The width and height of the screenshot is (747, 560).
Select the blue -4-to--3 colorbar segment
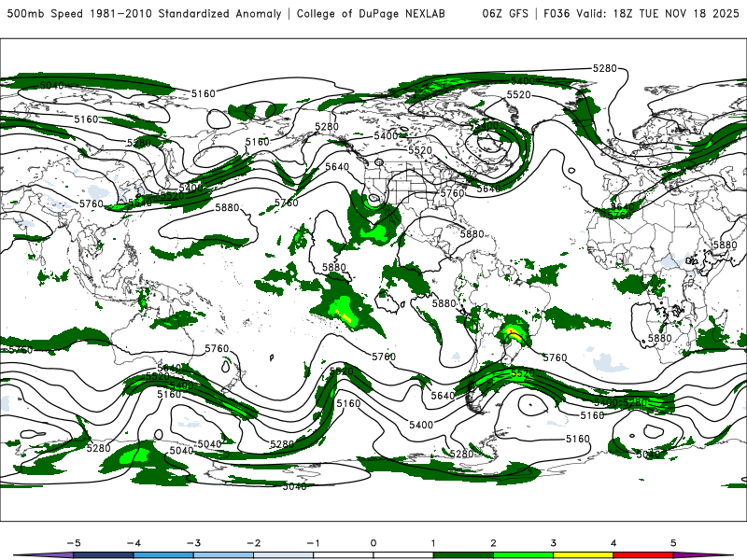pyautogui.click(x=163, y=555)
